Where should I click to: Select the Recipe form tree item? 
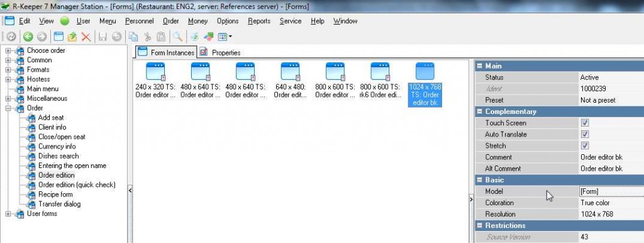click(55, 195)
